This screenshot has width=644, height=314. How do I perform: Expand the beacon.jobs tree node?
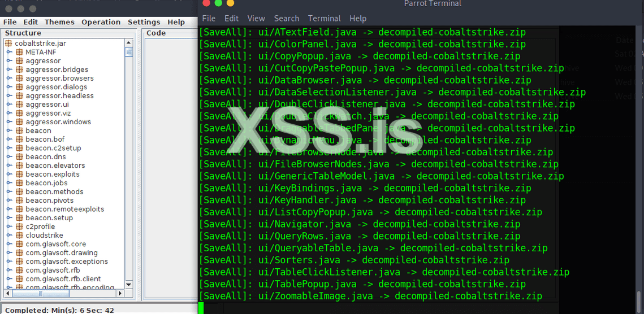8,182
